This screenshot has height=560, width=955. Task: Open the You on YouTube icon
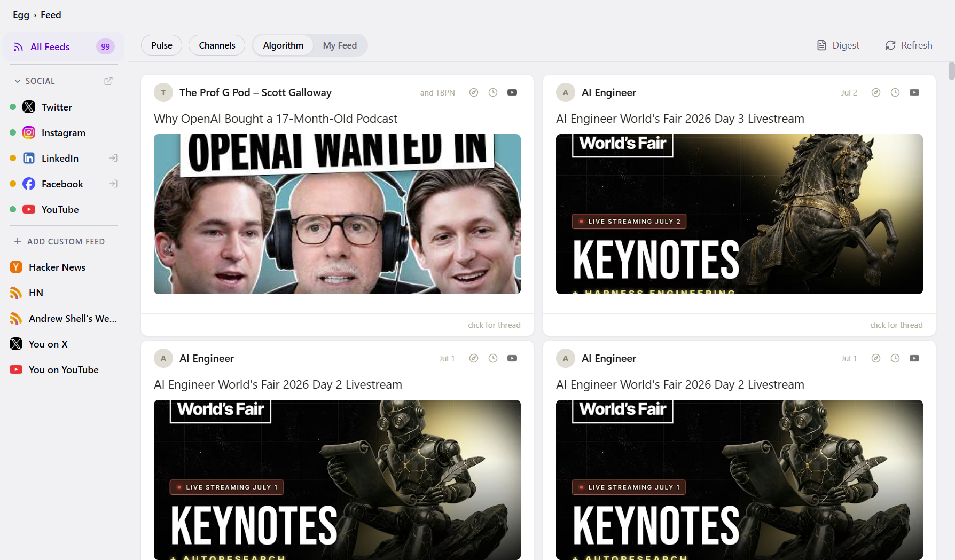(16, 369)
